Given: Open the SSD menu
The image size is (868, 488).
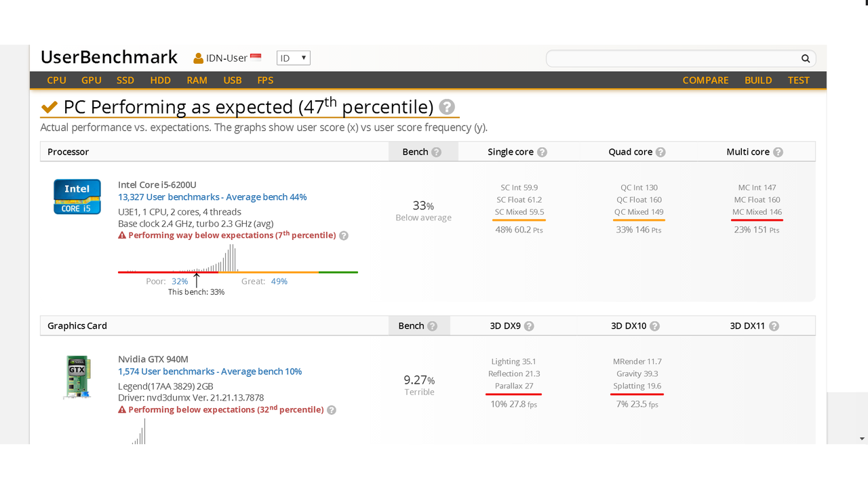Looking at the screenshot, I should point(125,80).
